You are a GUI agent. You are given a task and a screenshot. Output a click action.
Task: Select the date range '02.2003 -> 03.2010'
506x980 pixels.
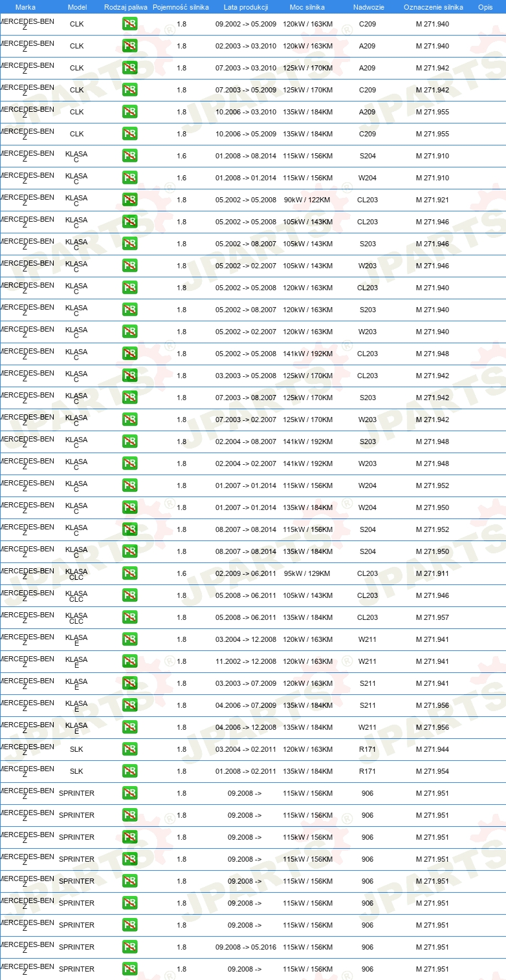point(246,47)
